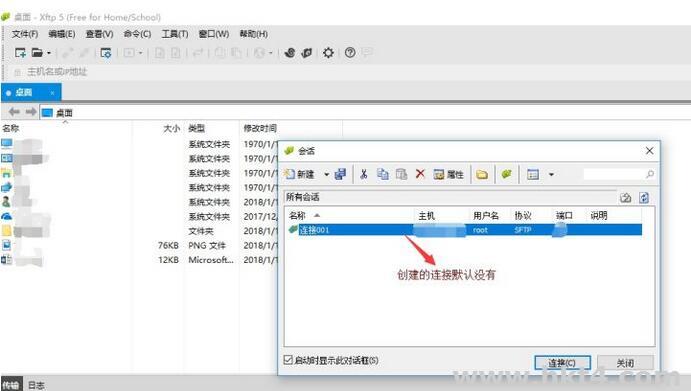This screenshot has width=691, height=391.
Task: Delete the session with the red X icon
Action: [420, 174]
